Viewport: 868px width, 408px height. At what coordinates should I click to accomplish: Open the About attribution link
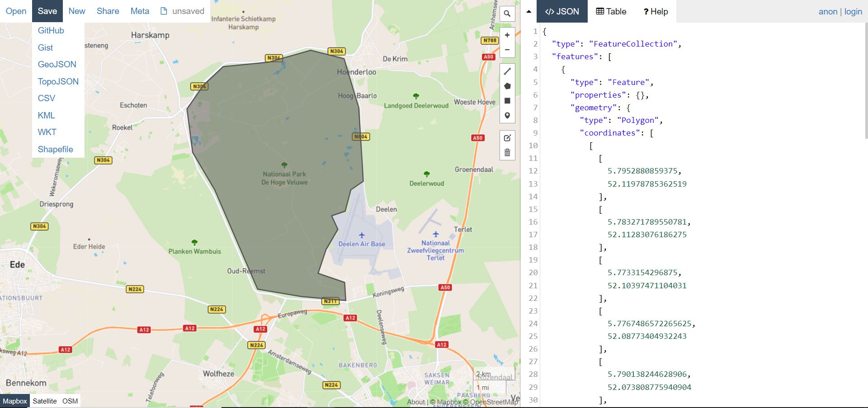point(415,402)
